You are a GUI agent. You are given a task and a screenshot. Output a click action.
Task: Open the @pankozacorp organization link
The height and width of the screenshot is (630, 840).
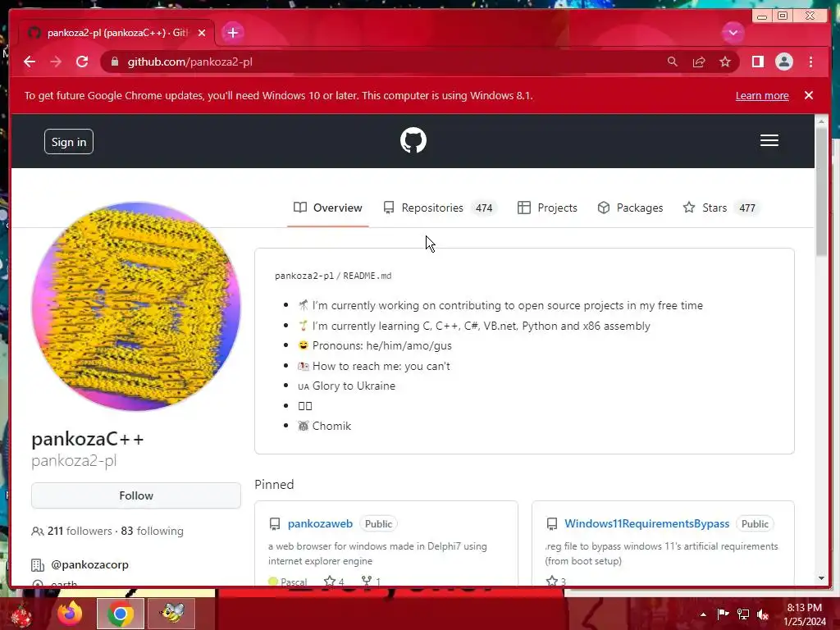[89, 564]
